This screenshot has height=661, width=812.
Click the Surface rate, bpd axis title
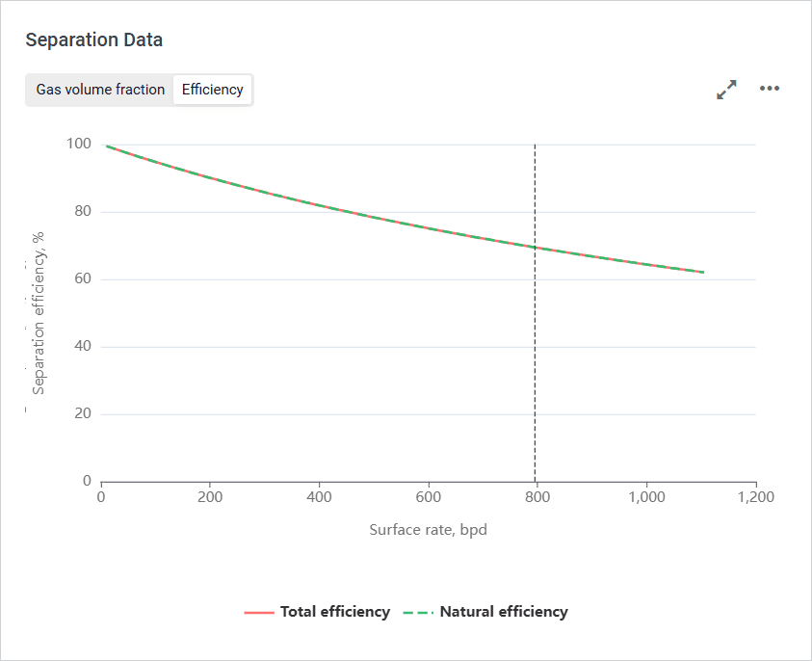click(428, 530)
